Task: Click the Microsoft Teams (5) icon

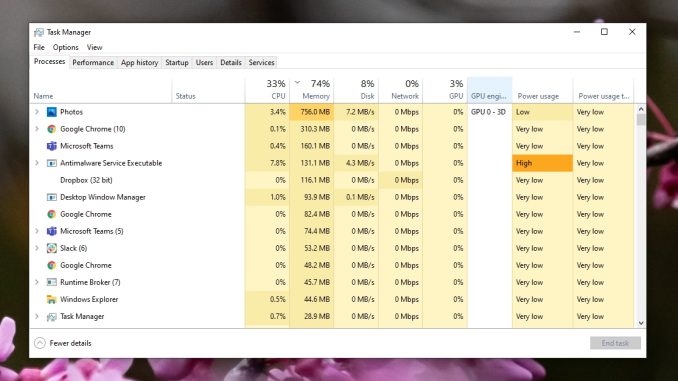Action: (x=51, y=231)
